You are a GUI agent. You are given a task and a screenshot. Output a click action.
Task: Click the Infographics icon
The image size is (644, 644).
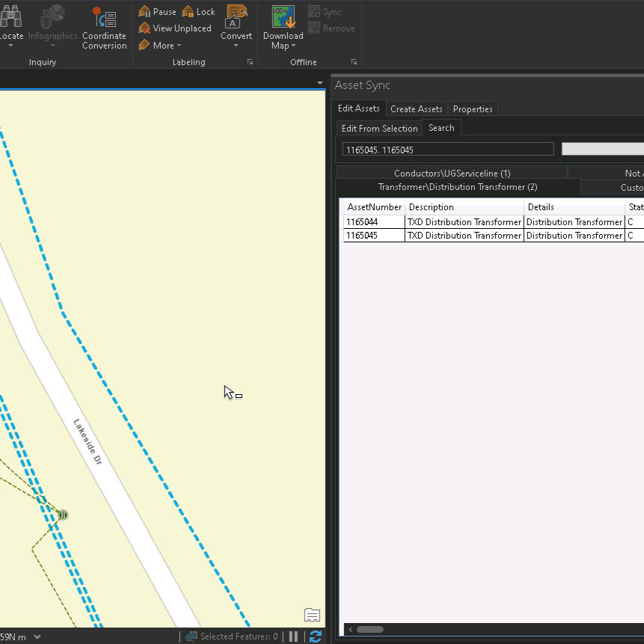pos(52,16)
